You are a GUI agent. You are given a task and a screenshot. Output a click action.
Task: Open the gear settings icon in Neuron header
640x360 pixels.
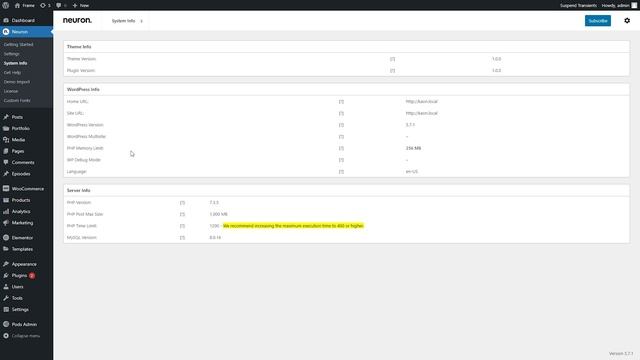[627, 21]
